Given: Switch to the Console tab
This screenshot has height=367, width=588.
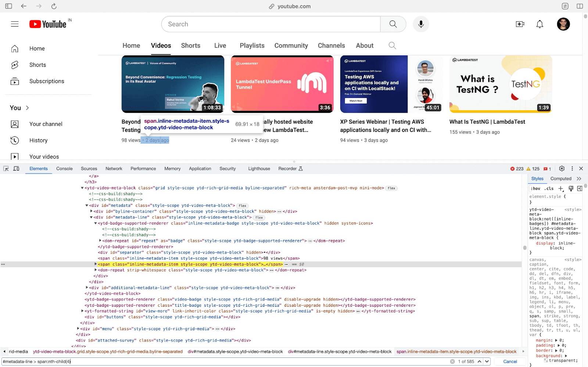Looking at the screenshot, I should [x=64, y=169].
